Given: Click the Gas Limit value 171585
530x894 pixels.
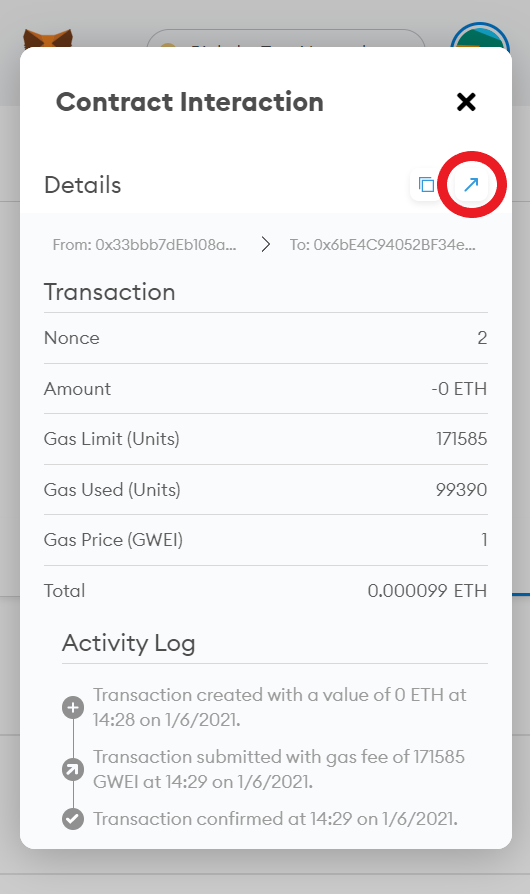Looking at the screenshot, I should click(462, 438).
